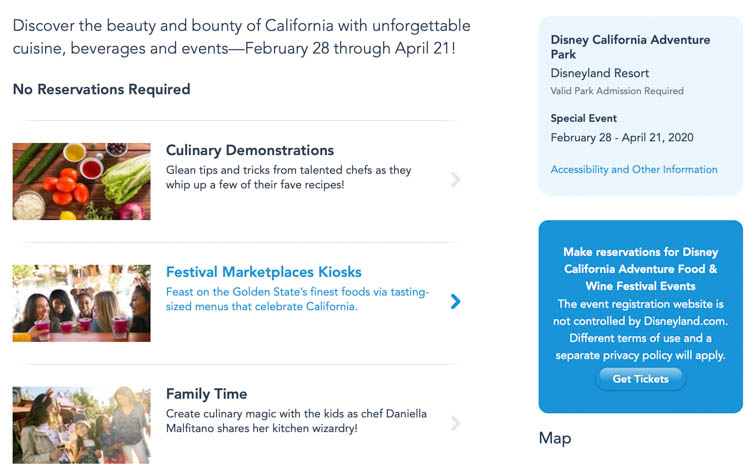Screen dimensions: 750x467
Task: Open the Festival Marketplaces Kiosks photo
Action: (82, 303)
